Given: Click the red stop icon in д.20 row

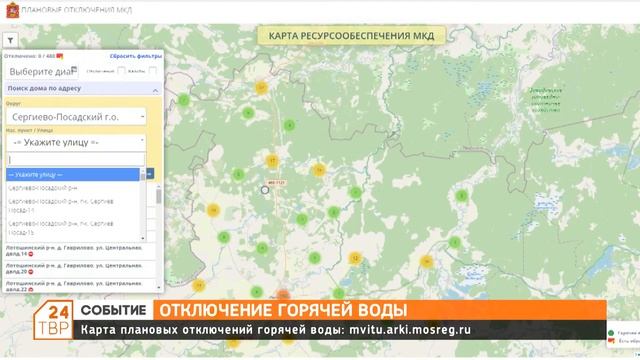Looking at the screenshot, I should [x=31, y=271].
